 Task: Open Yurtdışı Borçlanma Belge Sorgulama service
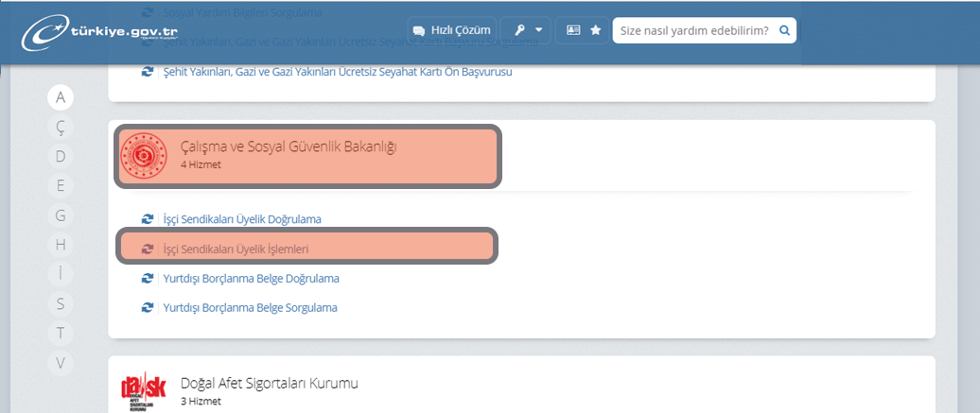click(250, 307)
